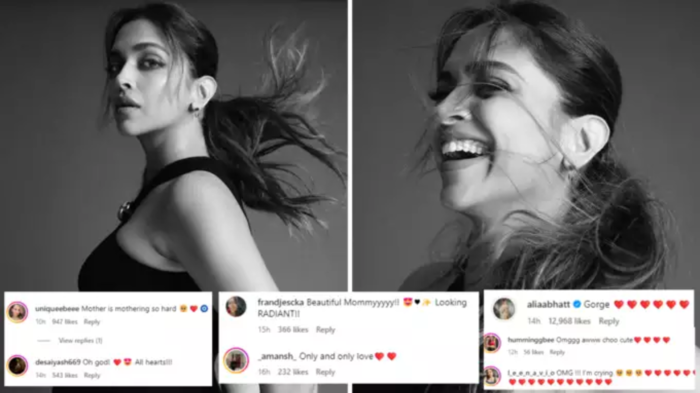
Task: Open uniqueebeee's profile avatar
Action: pos(17,312)
